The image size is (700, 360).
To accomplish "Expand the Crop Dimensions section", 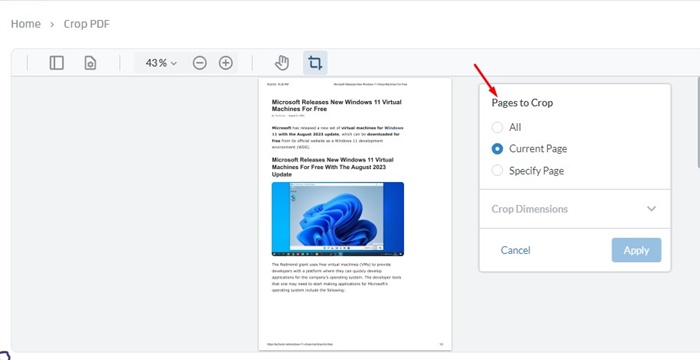I will coord(575,209).
